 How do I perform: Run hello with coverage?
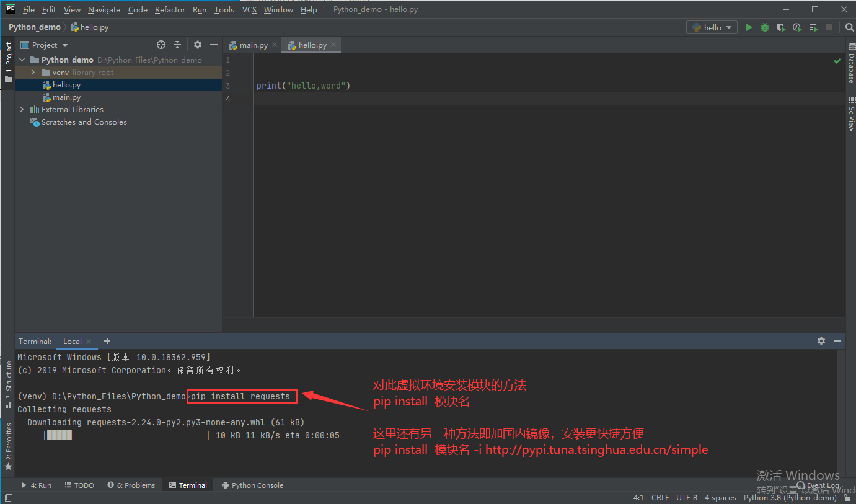[x=781, y=27]
